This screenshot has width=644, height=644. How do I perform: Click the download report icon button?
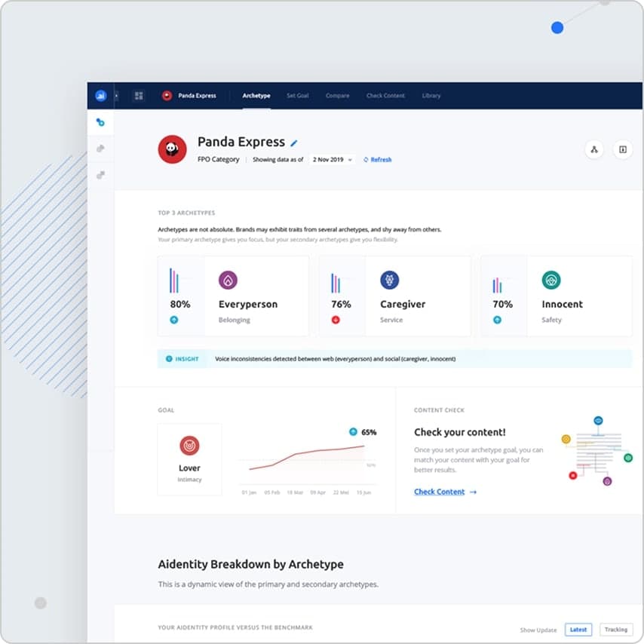[x=623, y=149]
